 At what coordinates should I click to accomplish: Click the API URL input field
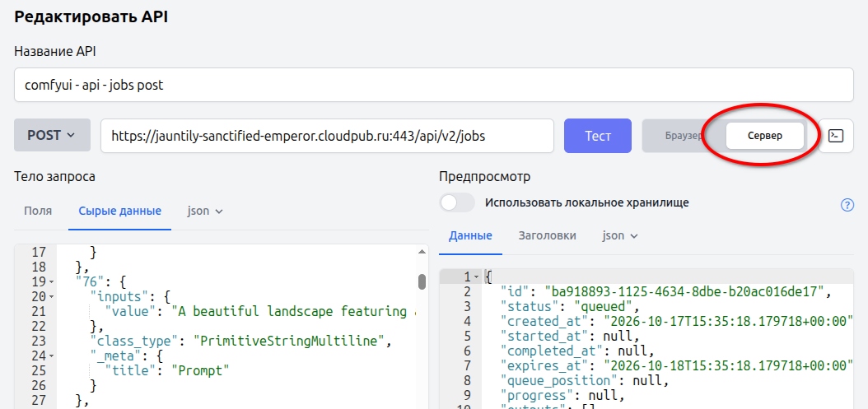327,136
